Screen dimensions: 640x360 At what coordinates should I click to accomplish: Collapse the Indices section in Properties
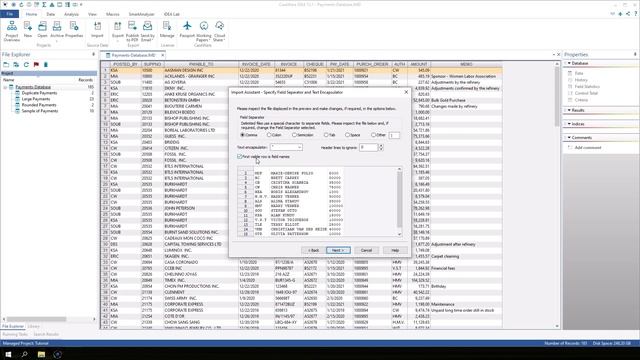pos(569,124)
